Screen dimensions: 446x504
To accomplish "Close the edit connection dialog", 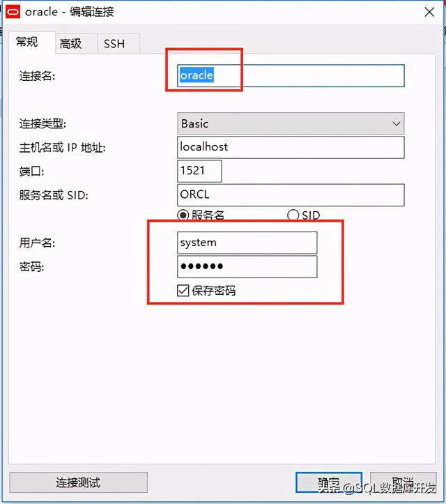I will point(429,13).
